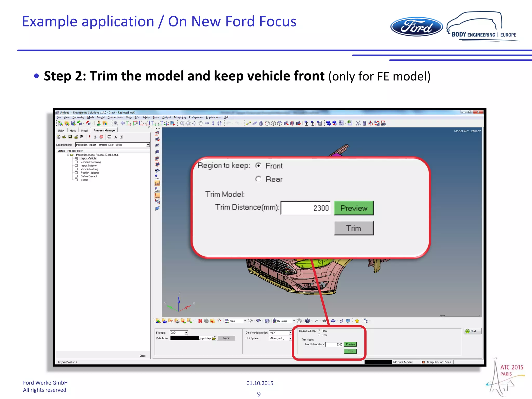Open the Connections menu
532x399 pixels.
(x=115, y=117)
